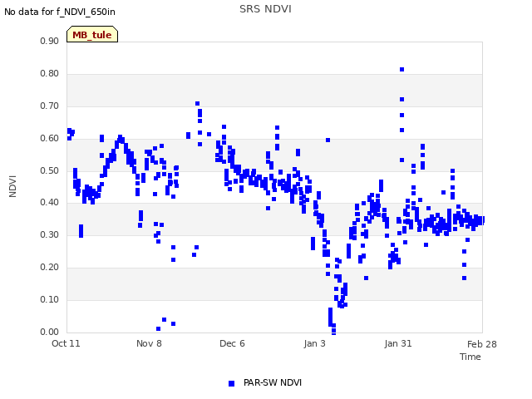
Task: Click the SRS NDVI chart title
Action: pyautogui.click(x=265, y=9)
